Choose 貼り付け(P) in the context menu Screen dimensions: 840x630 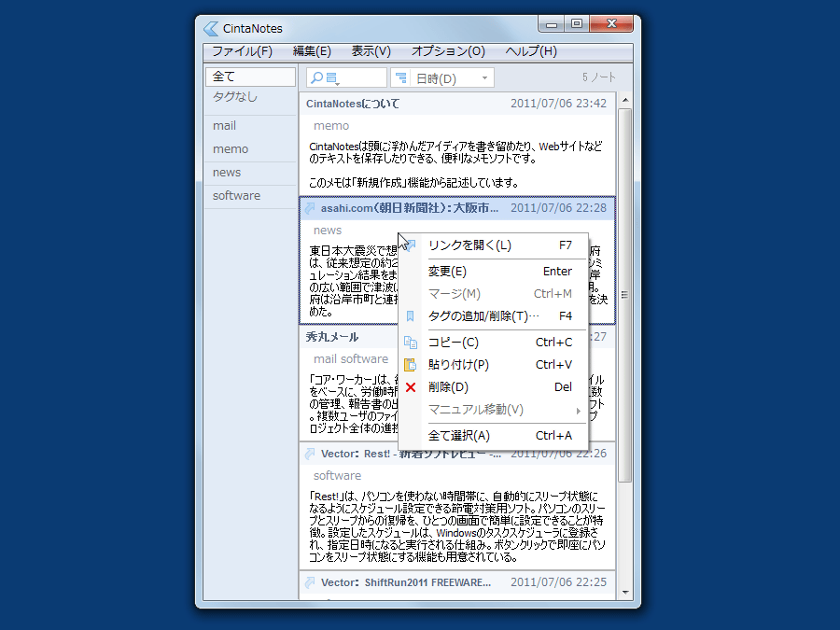click(x=494, y=364)
